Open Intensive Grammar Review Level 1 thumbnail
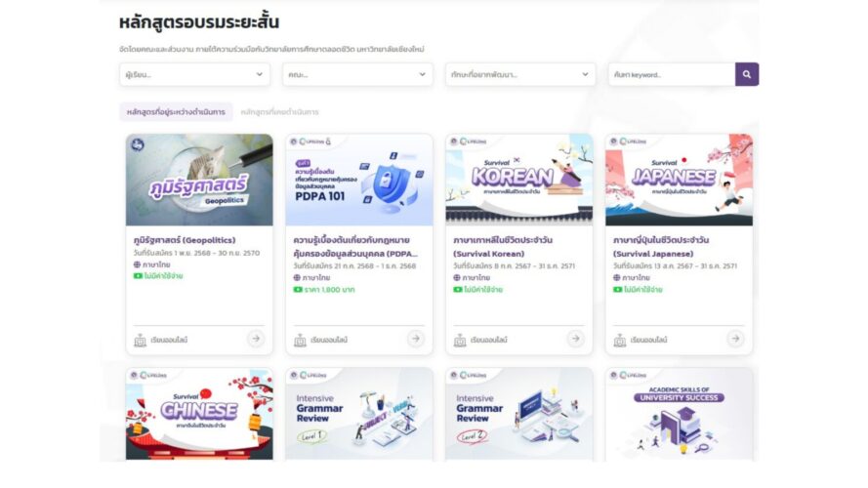The width and height of the screenshot is (868, 488). tap(359, 413)
